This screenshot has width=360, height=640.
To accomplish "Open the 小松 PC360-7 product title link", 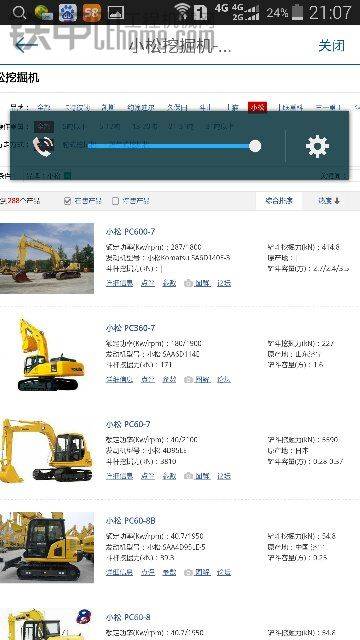I will tap(131, 328).
